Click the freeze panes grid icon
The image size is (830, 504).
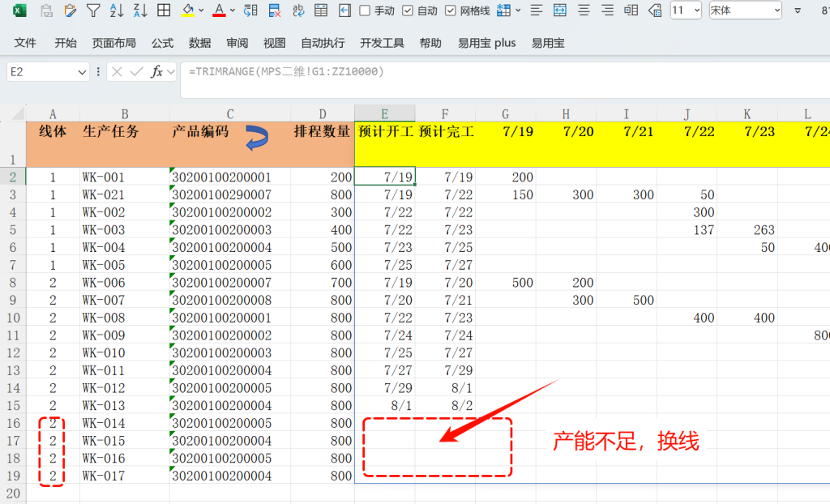pyautogui.click(x=503, y=10)
